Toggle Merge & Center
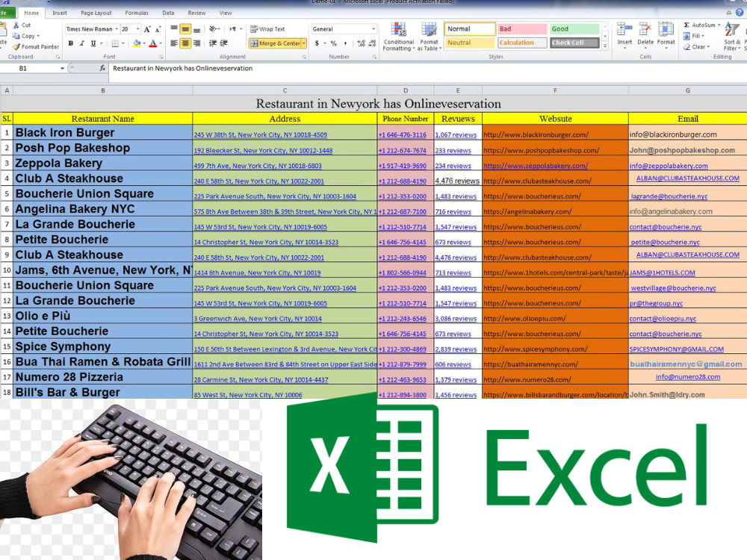 [276, 43]
